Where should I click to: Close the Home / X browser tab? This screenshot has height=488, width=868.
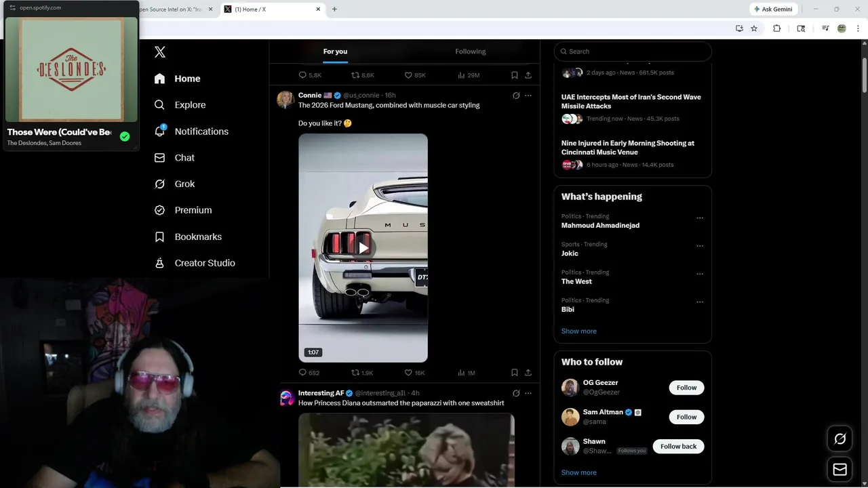click(318, 9)
